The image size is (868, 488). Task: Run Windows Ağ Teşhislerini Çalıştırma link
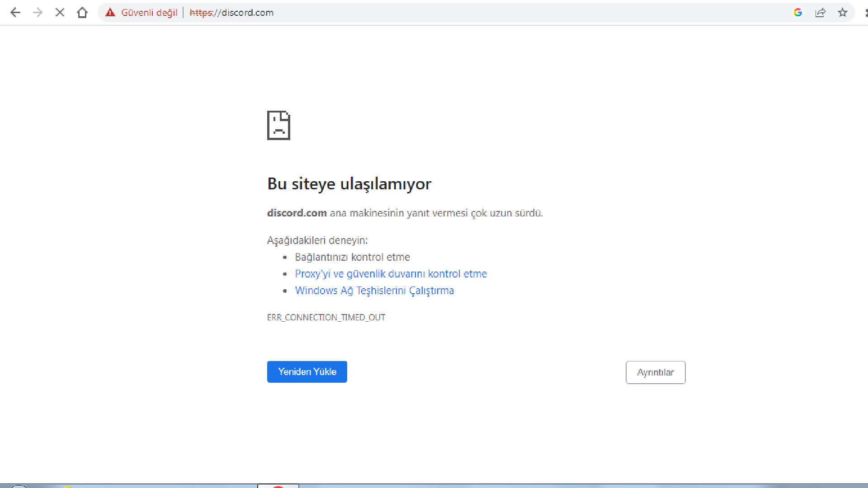click(x=374, y=291)
